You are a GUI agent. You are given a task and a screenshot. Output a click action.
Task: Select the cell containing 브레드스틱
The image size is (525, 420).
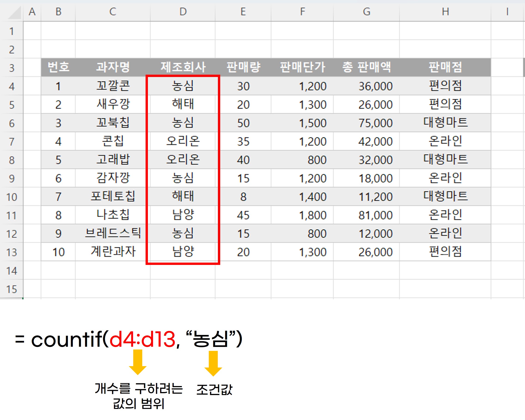(x=113, y=233)
